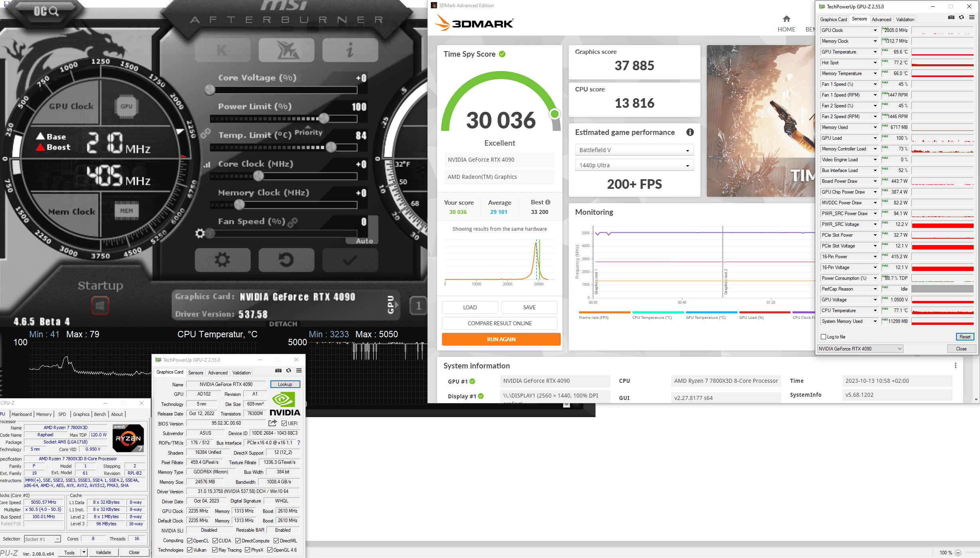Click refresh icon in GPU-Z Sensors window

(962, 17)
